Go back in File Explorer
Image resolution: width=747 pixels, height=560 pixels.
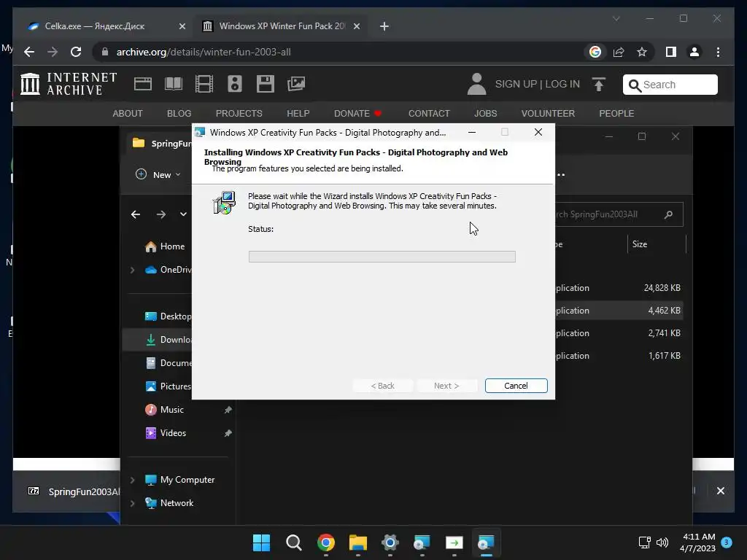tap(136, 214)
